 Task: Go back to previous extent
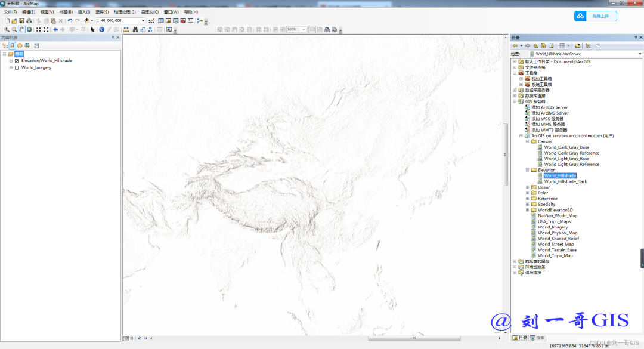pyautogui.click(x=55, y=30)
